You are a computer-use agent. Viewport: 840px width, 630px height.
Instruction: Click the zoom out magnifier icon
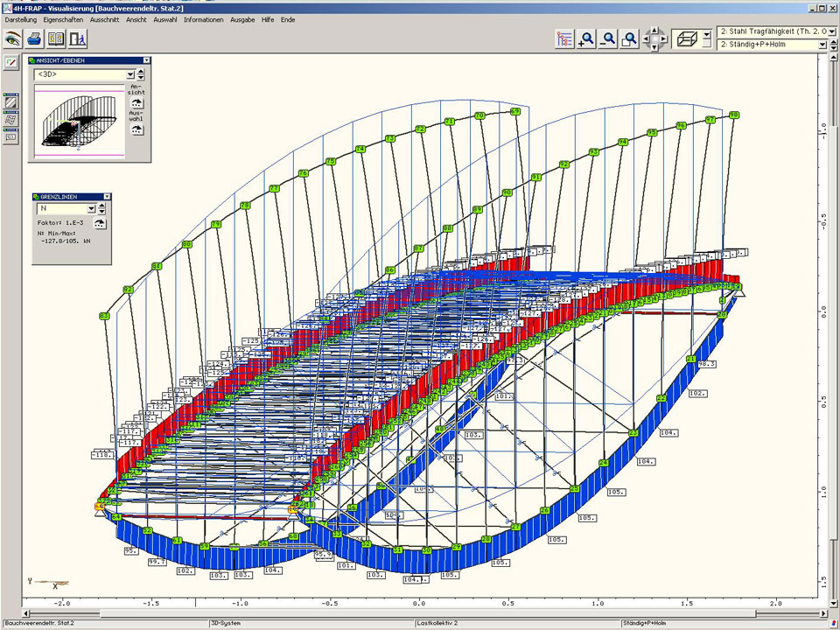point(608,38)
